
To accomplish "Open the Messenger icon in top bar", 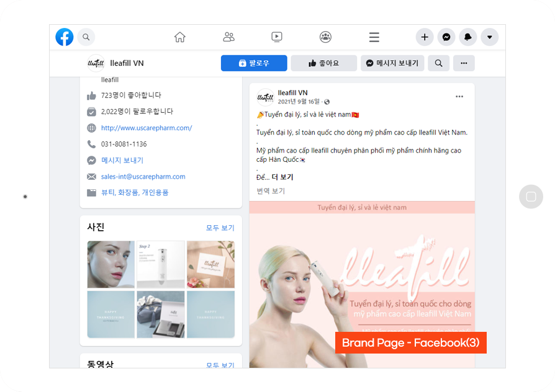I will [x=446, y=37].
